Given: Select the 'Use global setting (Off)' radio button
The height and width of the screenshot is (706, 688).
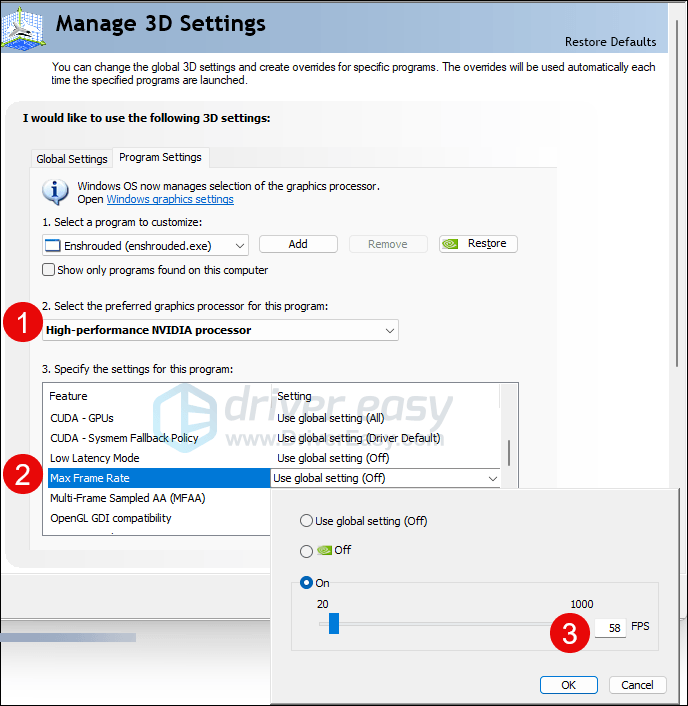Looking at the screenshot, I should [x=306, y=521].
